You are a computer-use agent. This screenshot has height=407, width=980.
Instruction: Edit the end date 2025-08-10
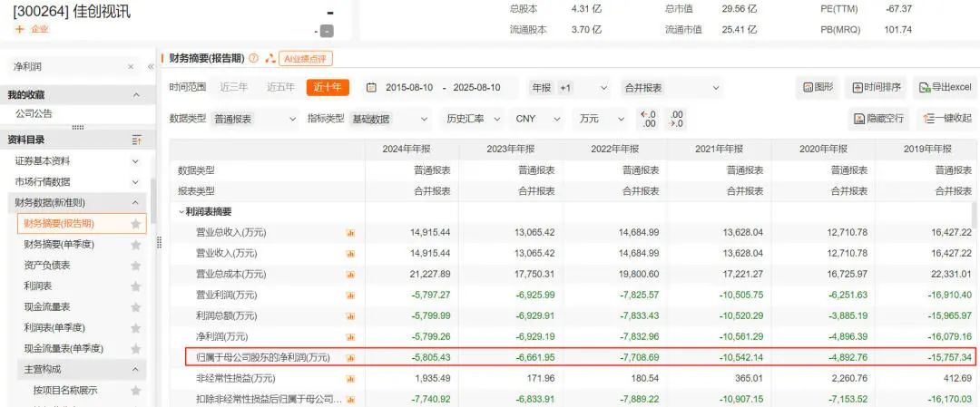pos(477,87)
